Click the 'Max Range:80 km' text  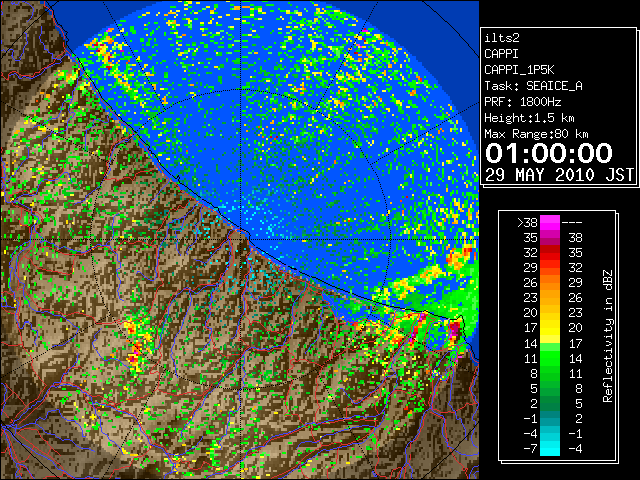(x=536, y=134)
